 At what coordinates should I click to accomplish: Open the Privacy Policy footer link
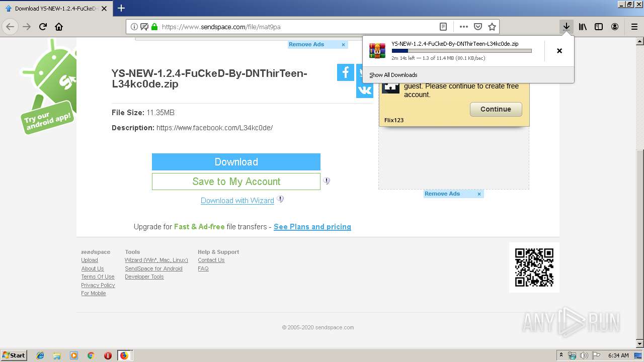(x=98, y=285)
